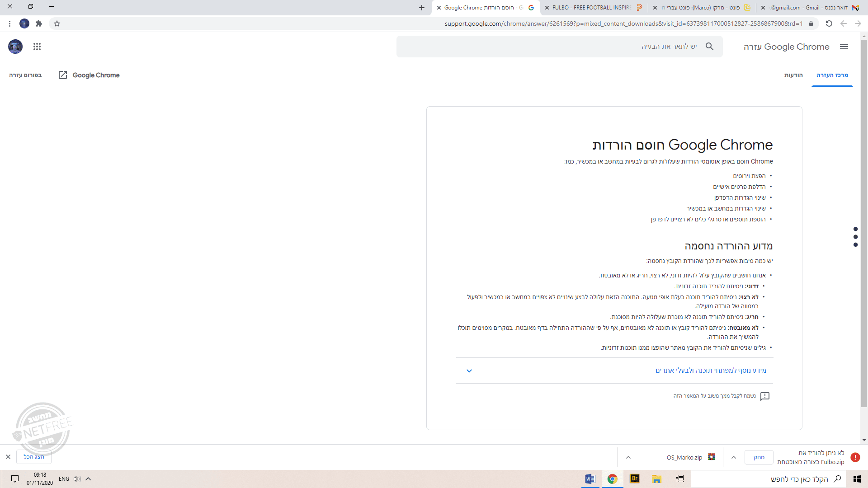Click the Google account avatar
The image size is (868, 488).
point(15,47)
